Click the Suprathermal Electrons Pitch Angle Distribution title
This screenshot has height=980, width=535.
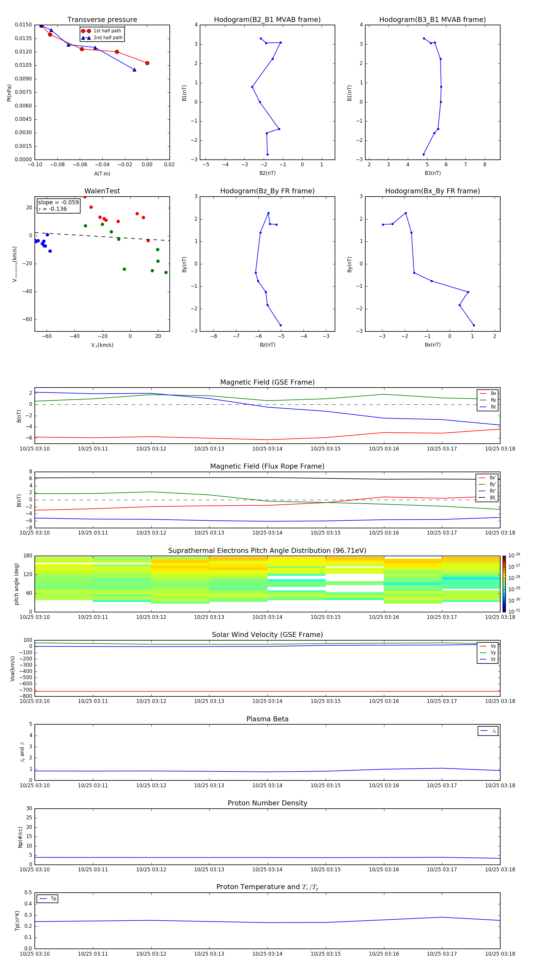click(267, 551)
